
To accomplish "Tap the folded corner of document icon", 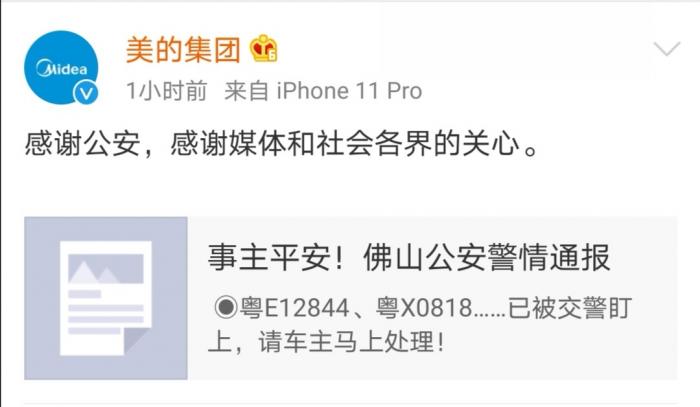I will point(138,341).
